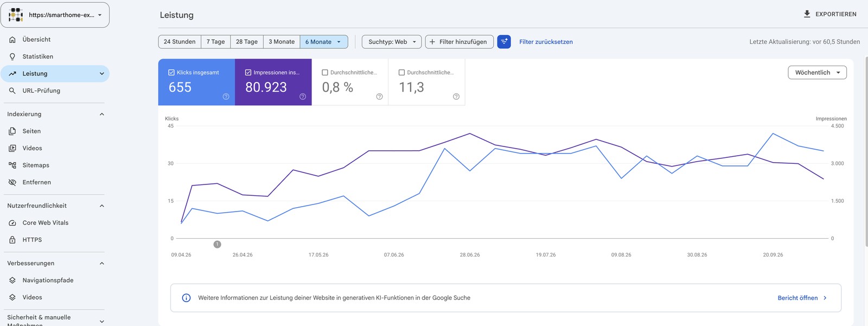The image size is (868, 326).
Task: Enable the 11,3 Durchschnittliche metric checkbox
Action: point(402,72)
